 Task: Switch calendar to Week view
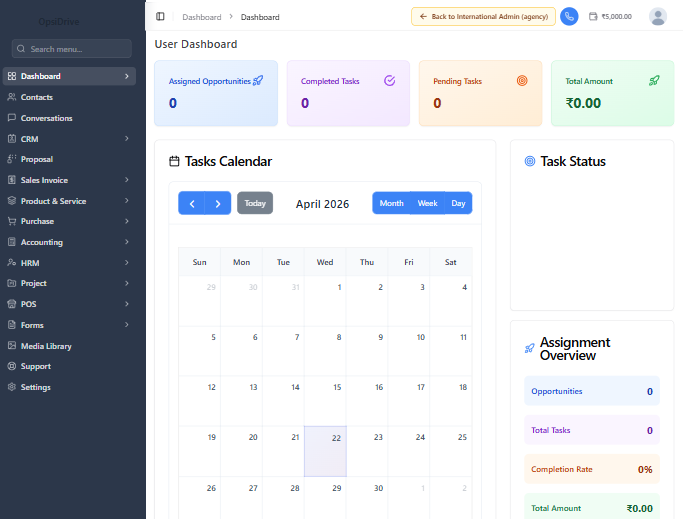pyautogui.click(x=427, y=203)
